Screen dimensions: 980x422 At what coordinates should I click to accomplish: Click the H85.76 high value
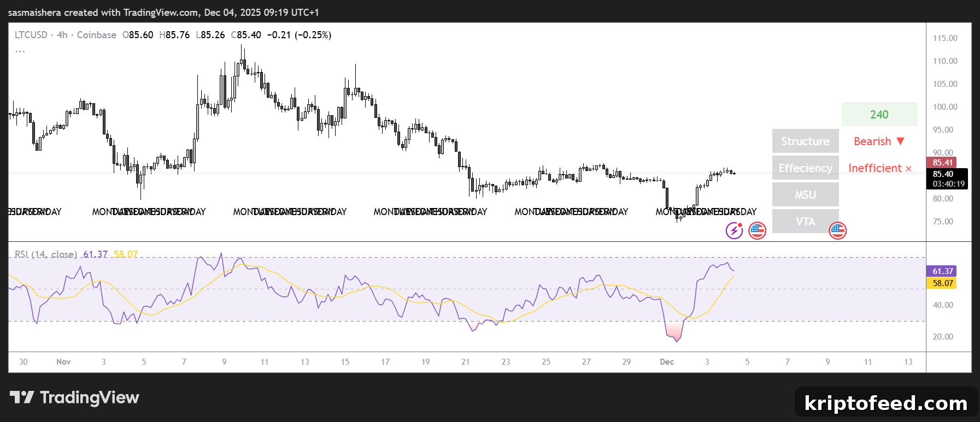(174, 35)
